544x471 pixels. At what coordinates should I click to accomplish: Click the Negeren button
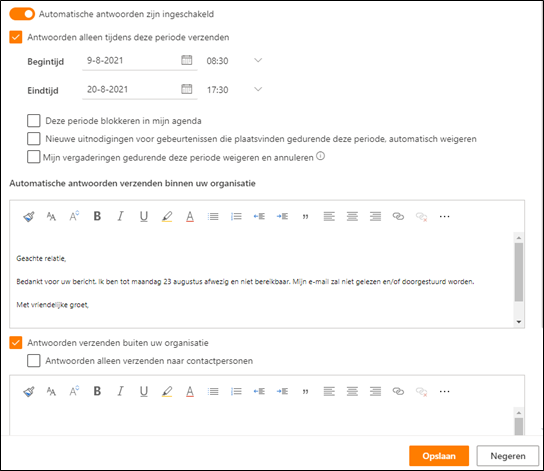508,456
